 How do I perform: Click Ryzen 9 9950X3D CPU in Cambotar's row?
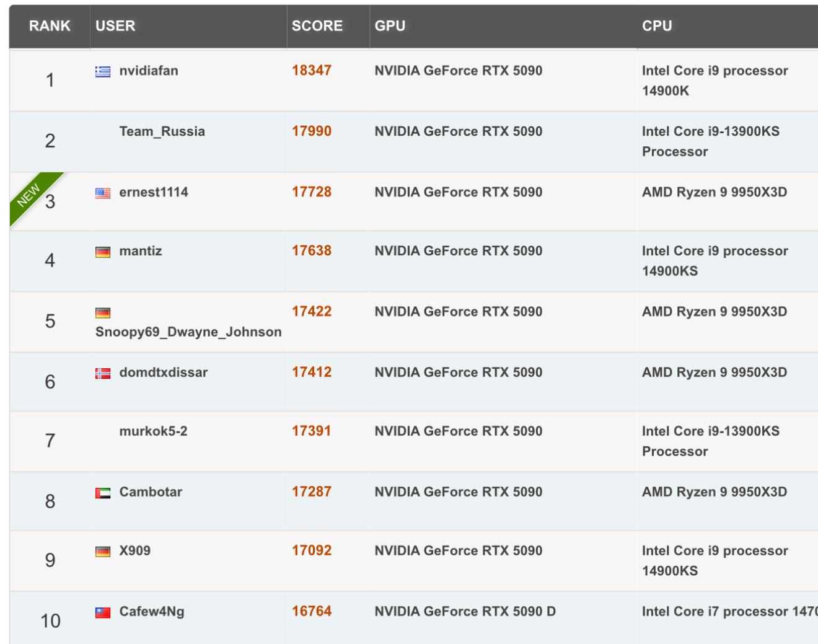click(x=715, y=492)
